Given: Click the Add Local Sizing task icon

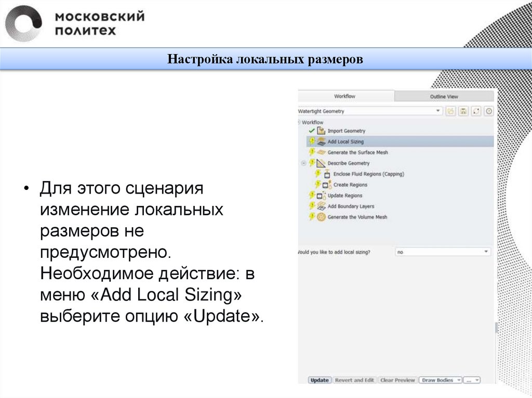Looking at the screenshot, I should click(321, 141).
